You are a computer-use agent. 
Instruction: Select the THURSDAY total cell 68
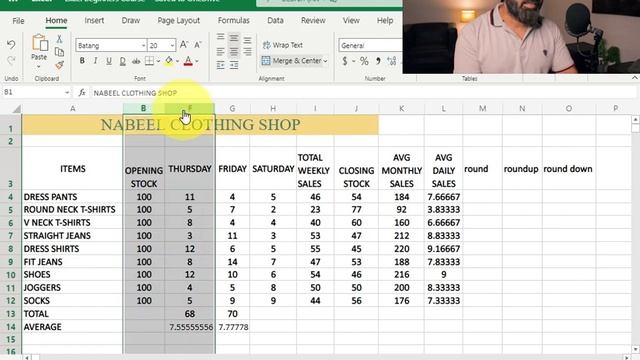click(190, 314)
